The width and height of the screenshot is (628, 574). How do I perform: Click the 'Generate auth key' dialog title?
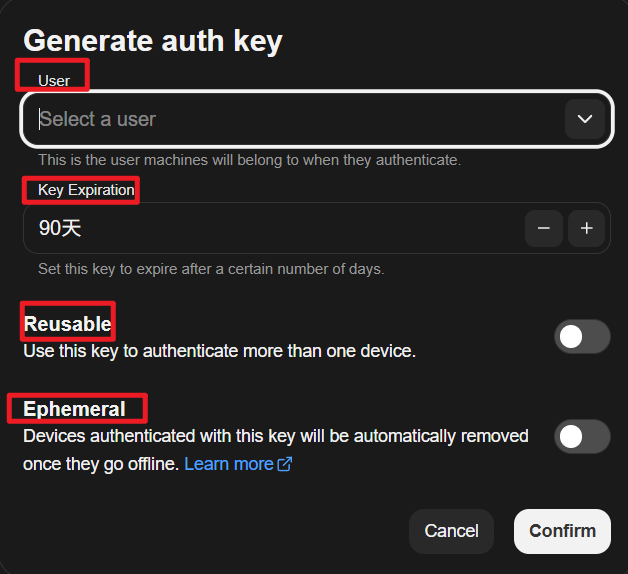point(153,41)
